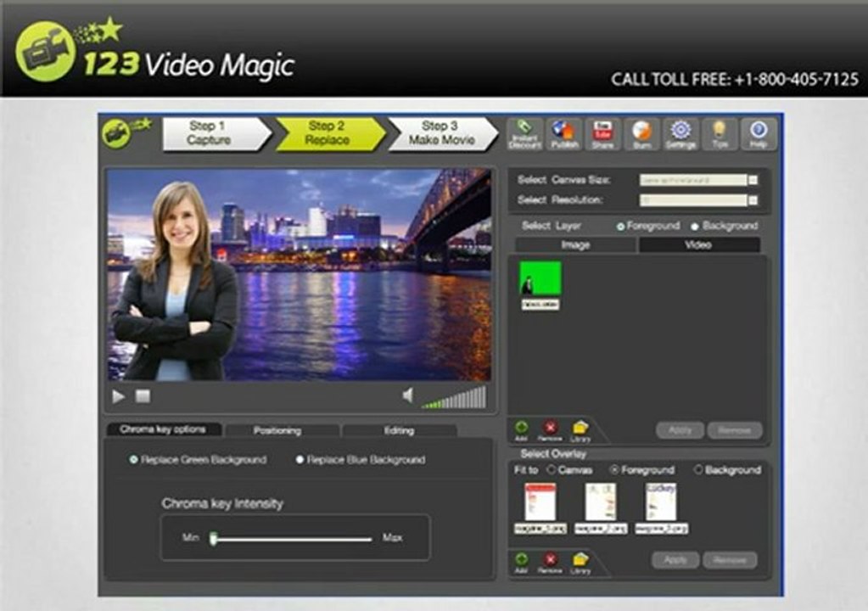
Task: Click the Publish toolbar icon
Action: click(564, 134)
